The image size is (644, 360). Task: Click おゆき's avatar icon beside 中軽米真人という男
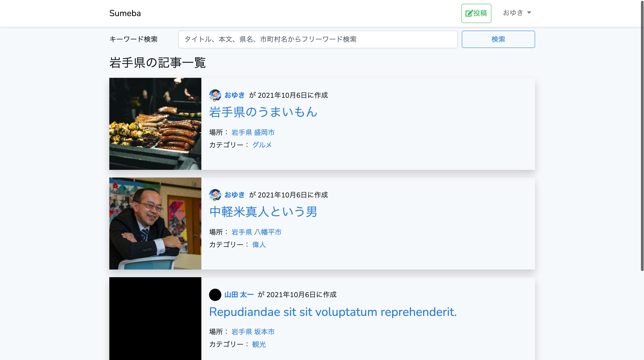pyautogui.click(x=215, y=195)
